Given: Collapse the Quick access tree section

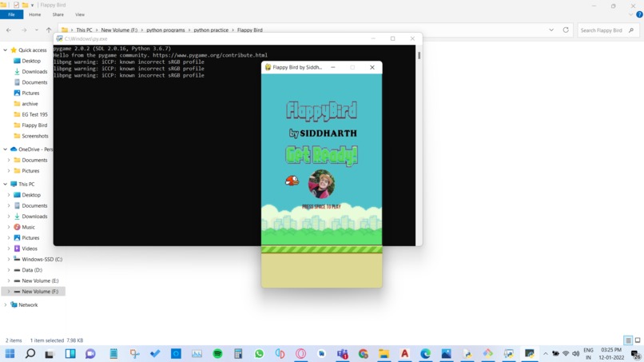Looking at the screenshot, I should (6, 50).
